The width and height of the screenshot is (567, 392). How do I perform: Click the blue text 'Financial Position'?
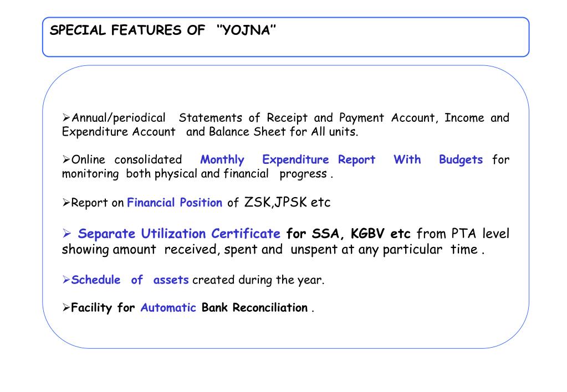[x=175, y=202]
